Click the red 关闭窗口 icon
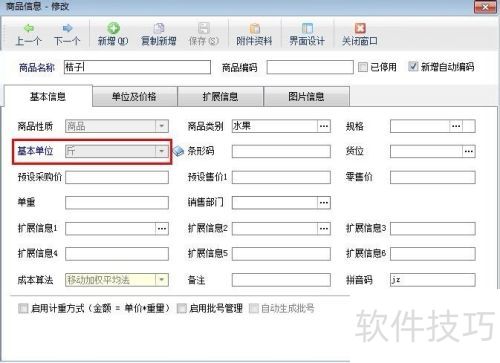Viewport: 500px width, 363px height. coord(360,28)
